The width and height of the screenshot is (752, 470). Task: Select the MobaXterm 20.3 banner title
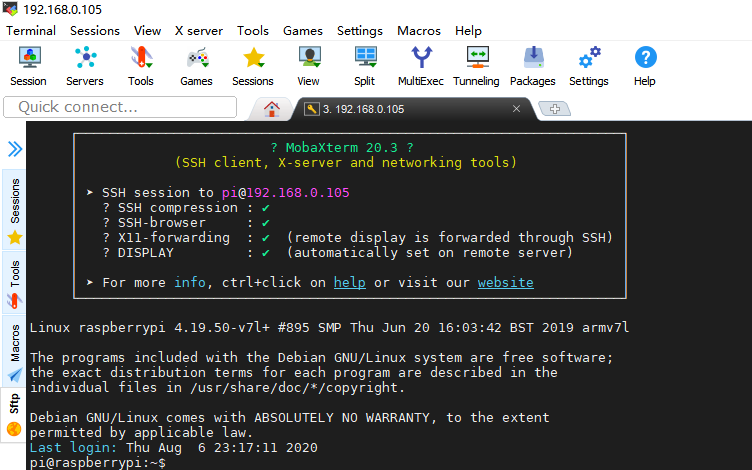[342, 148]
